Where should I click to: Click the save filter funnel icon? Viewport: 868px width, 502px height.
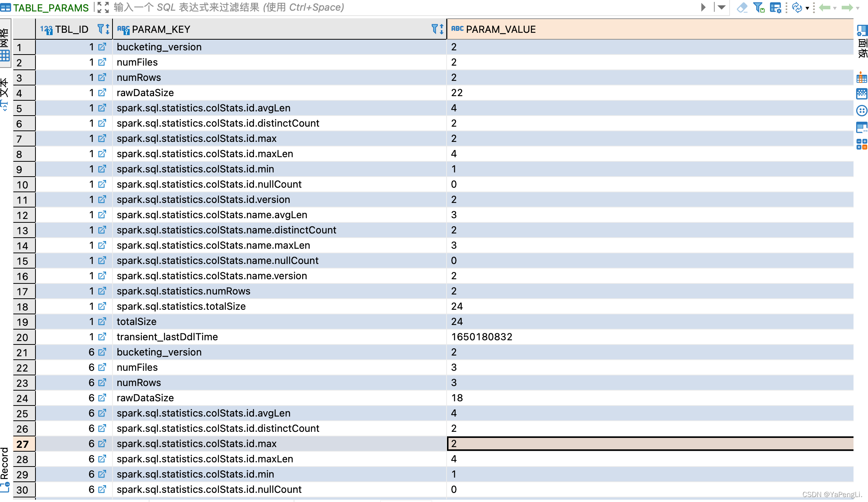(x=759, y=7)
